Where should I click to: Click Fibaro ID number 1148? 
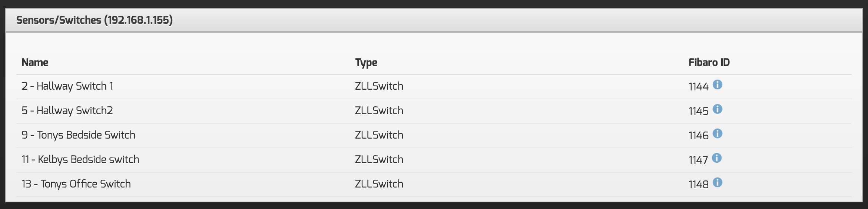click(x=698, y=185)
